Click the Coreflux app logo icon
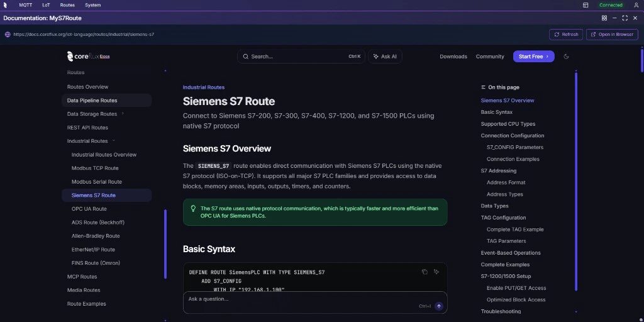The image size is (644, 322). click(x=5, y=5)
